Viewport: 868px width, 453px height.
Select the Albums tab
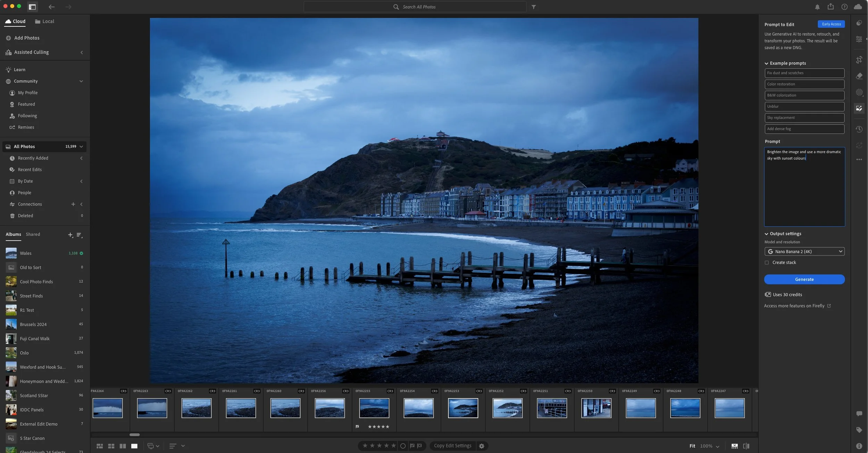click(13, 234)
